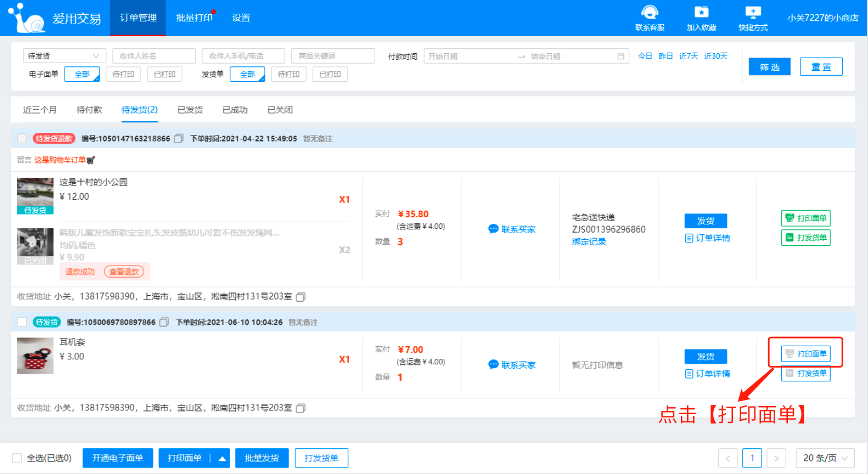The height and width of the screenshot is (474, 868).
Task: Click 批量发货 bottom button
Action: point(262,458)
